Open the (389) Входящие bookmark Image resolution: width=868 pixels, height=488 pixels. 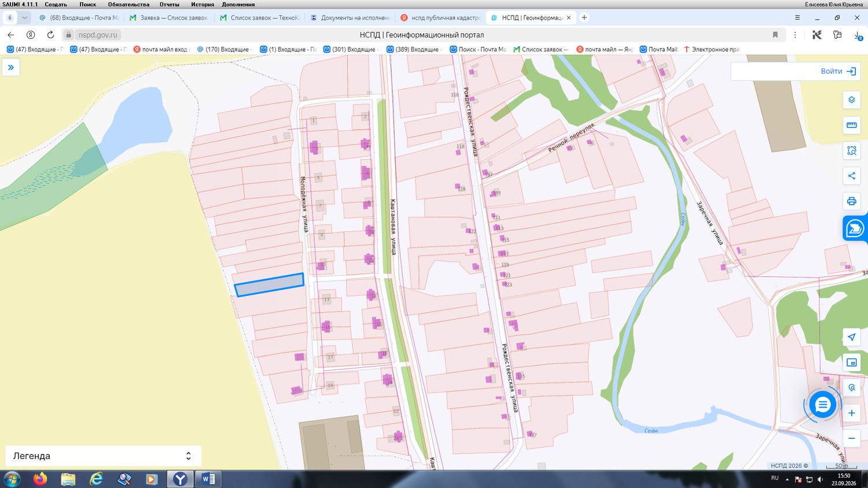tap(414, 50)
